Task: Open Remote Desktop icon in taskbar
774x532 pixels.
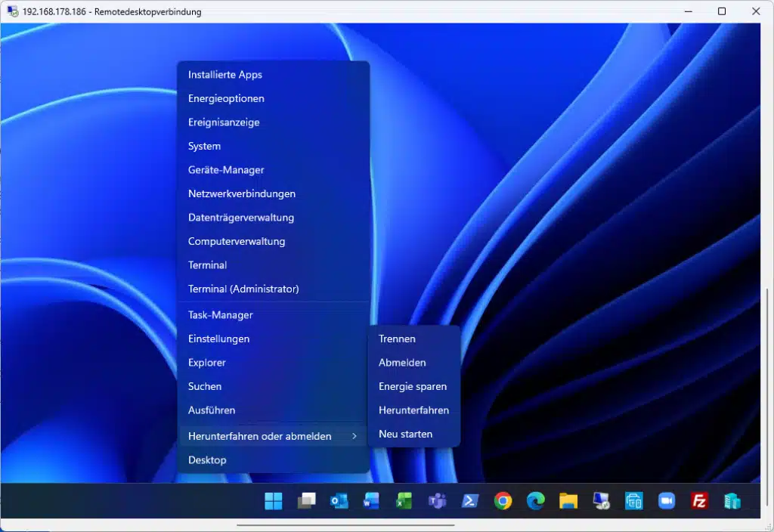Action: (x=601, y=501)
